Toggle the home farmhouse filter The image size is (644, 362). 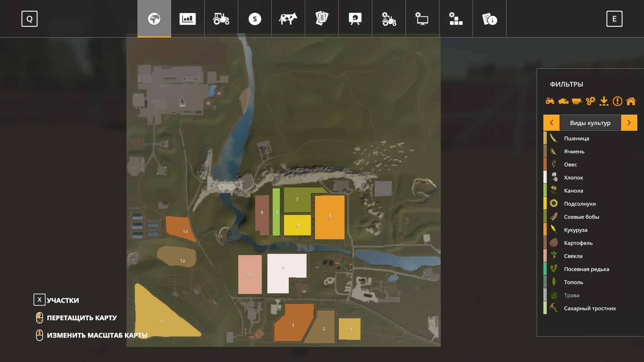click(631, 101)
